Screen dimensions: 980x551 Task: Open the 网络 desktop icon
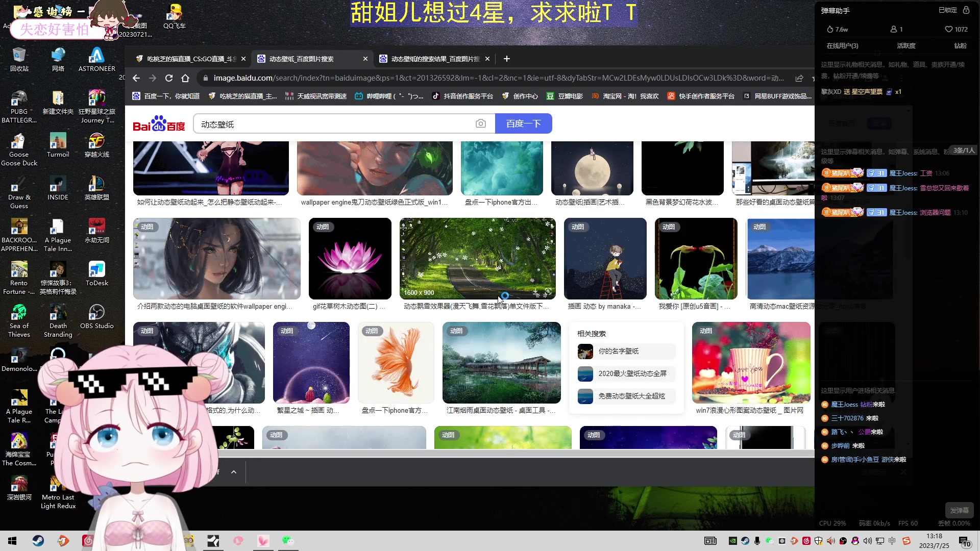click(58, 59)
